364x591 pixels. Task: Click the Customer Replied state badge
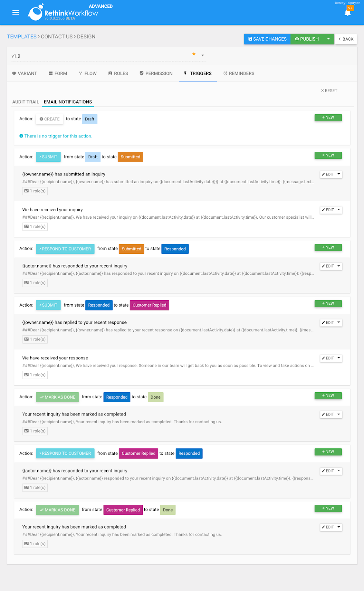tap(149, 305)
